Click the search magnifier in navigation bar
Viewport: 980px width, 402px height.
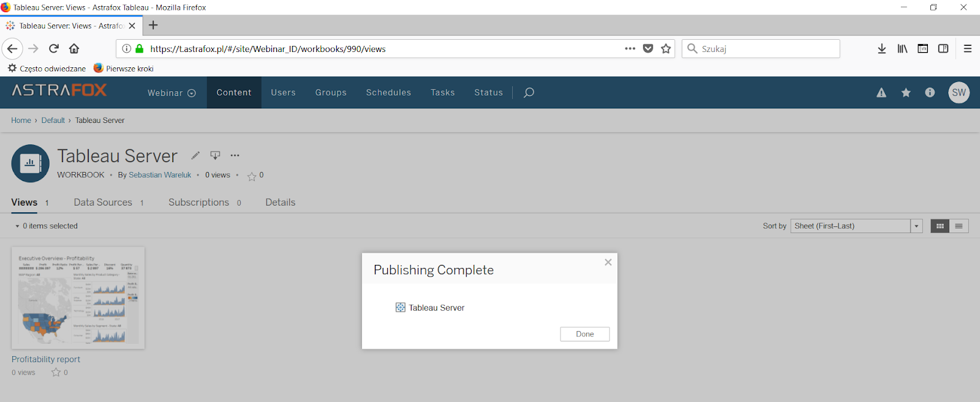point(529,93)
